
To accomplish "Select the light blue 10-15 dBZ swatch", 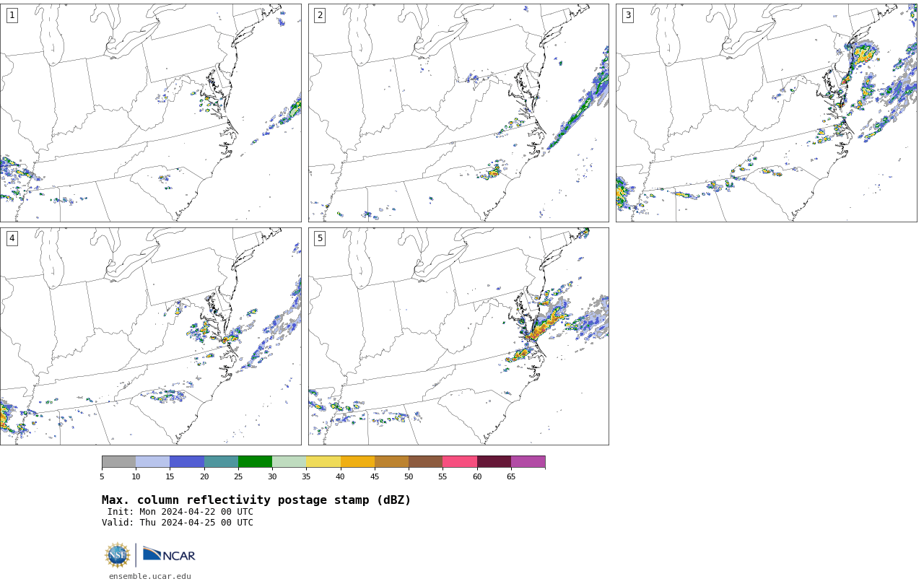I will pyautogui.click(x=153, y=462).
